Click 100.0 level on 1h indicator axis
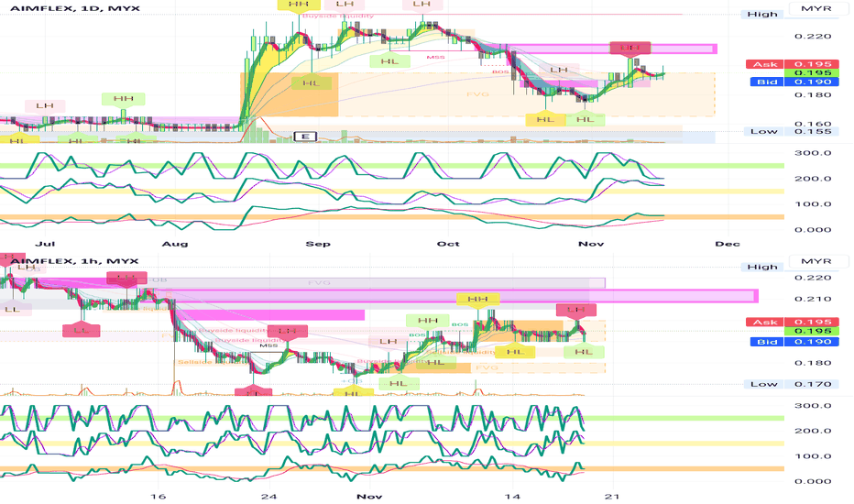This screenshot has width=854, height=504. point(813,456)
